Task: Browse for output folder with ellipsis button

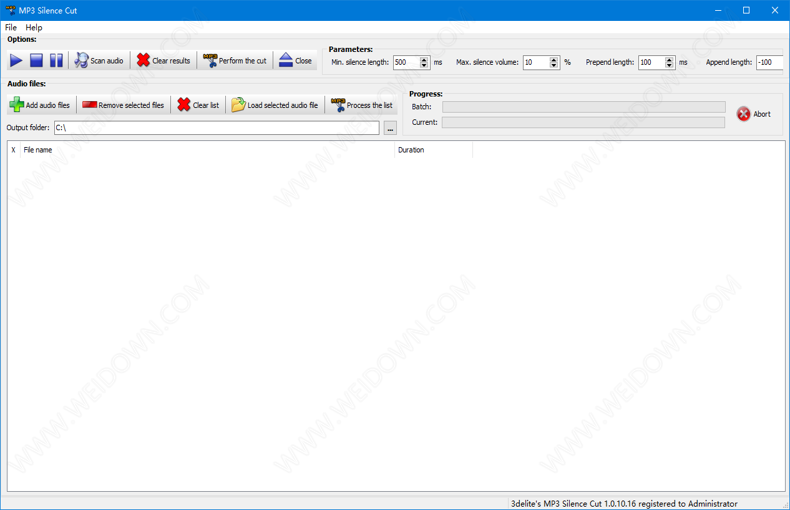Action: coord(390,128)
